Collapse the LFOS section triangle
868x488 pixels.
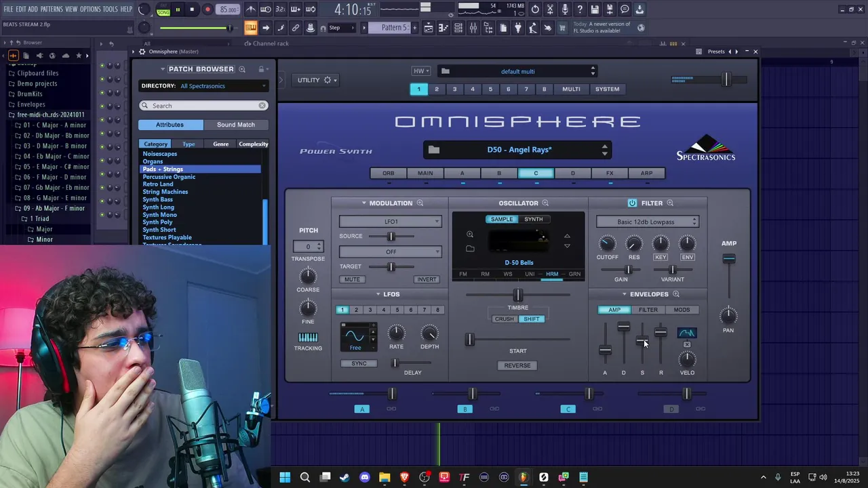coord(378,294)
